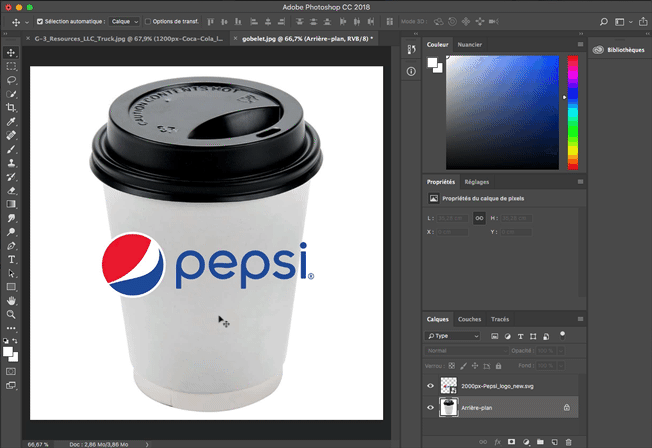Uncheck the Sélection automatique checkbox

click(x=40, y=21)
